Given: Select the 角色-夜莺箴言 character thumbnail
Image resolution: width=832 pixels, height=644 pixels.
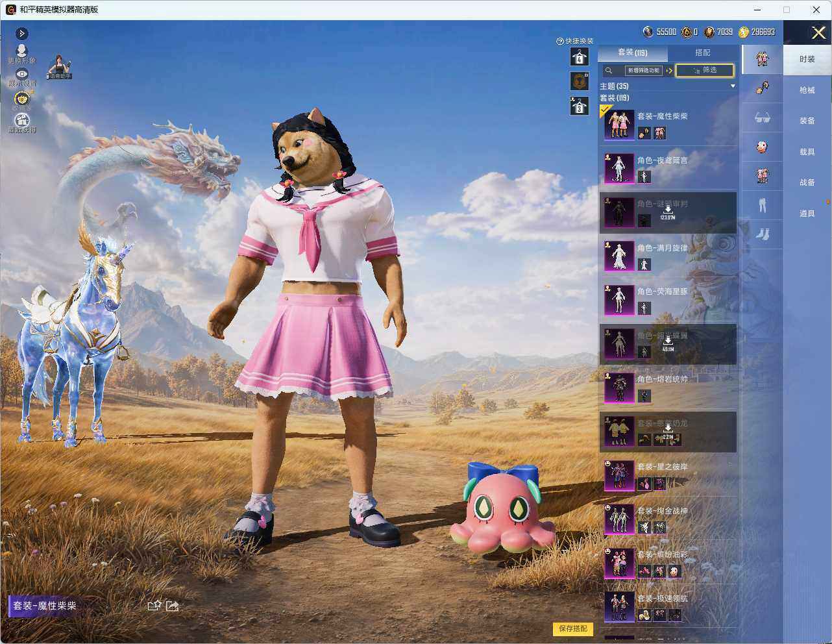Looking at the screenshot, I should click(x=619, y=168).
